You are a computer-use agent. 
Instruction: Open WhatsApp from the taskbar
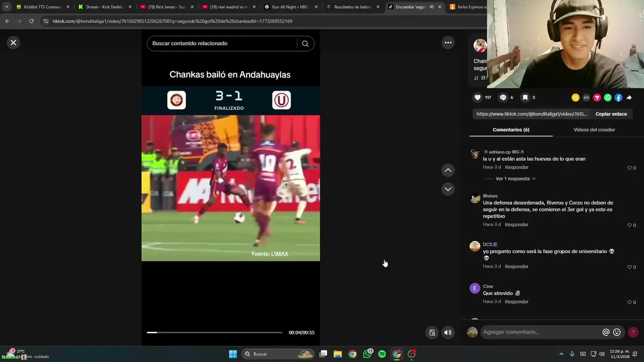pyautogui.click(x=367, y=354)
